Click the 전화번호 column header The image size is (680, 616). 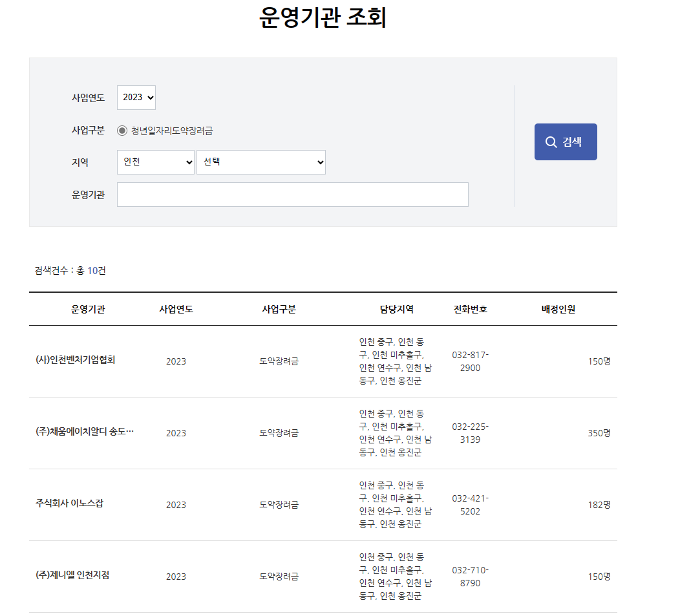(471, 308)
